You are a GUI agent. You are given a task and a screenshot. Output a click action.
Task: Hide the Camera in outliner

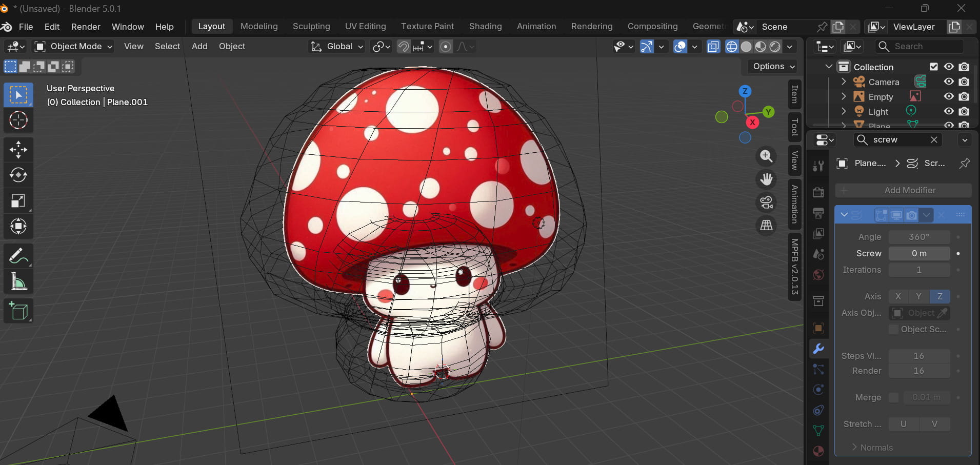click(949, 82)
